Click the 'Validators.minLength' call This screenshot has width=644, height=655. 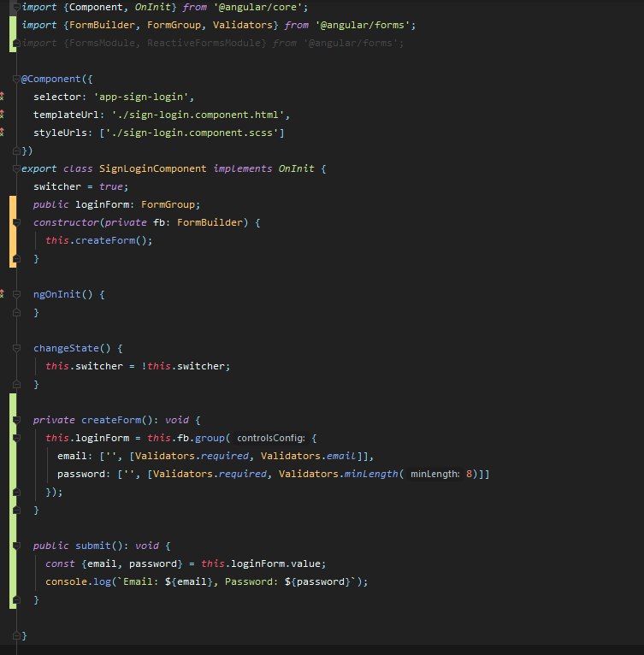tap(339, 474)
